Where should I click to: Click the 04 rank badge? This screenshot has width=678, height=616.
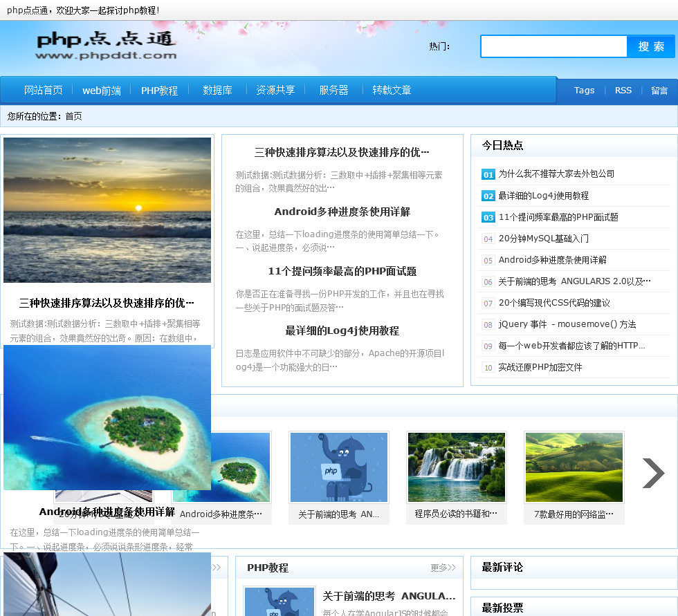[x=488, y=239]
